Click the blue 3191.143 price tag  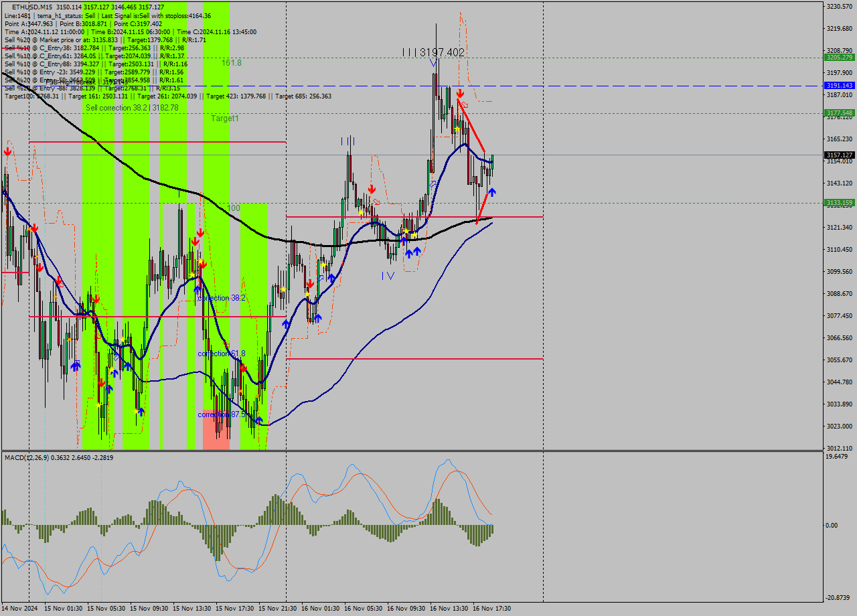[x=839, y=86]
